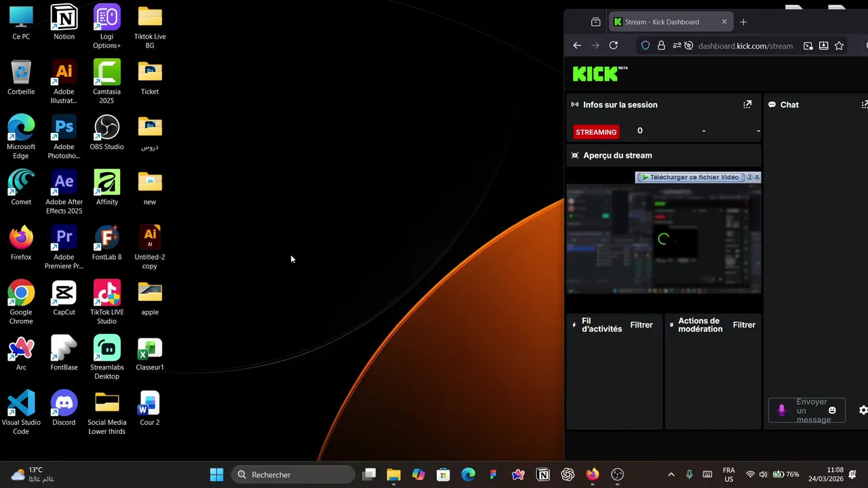Open Filtrer for Actions de modération
The width and height of the screenshot is (868, 488).
point(744,325)
